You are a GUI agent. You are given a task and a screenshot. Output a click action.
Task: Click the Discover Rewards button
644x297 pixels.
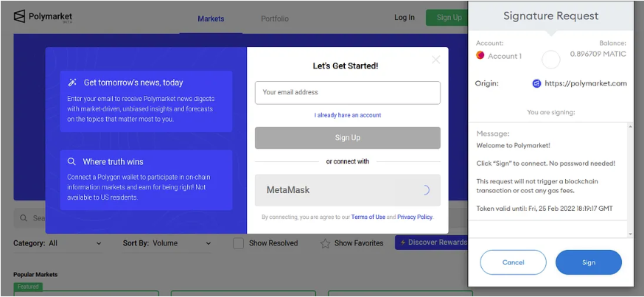431,242
